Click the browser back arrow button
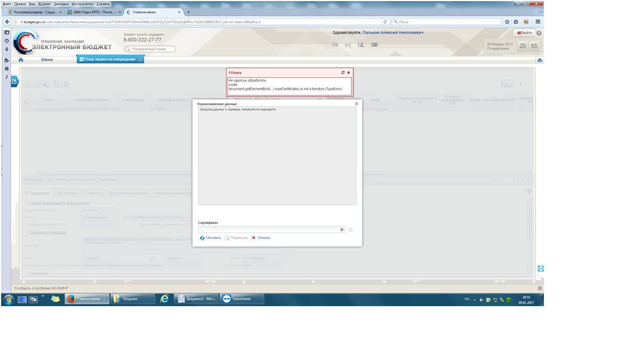Screen dimensions: 644x362 tap(7, 22)
